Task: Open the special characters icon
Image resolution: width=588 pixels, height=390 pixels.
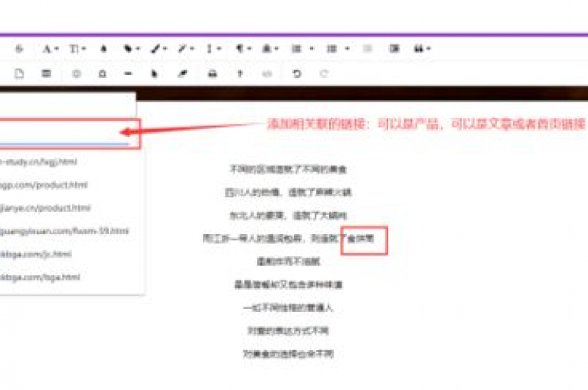Action: pyautogui.click(x=102, y=74)
